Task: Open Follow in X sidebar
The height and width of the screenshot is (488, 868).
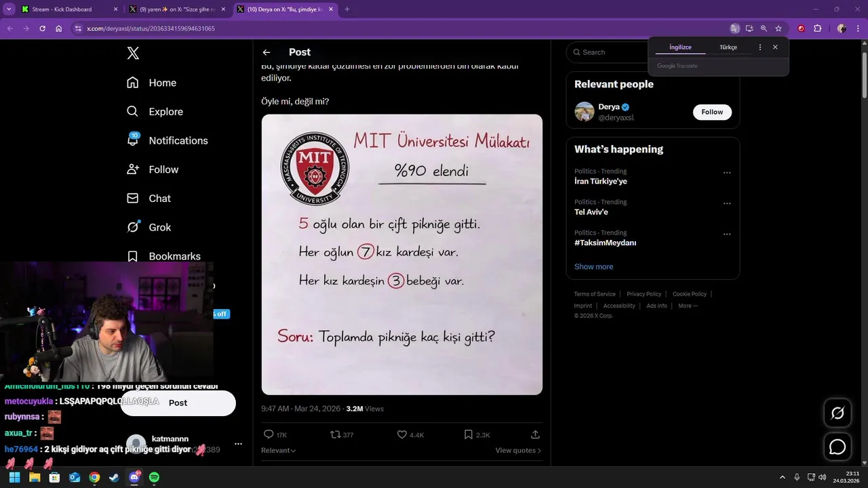Action: [153, 169]
